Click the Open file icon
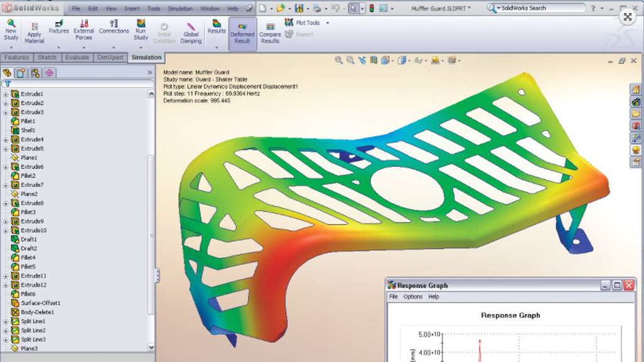Viewport: 644px width, 362px height. pyautogui.click(x=281, y=8)
